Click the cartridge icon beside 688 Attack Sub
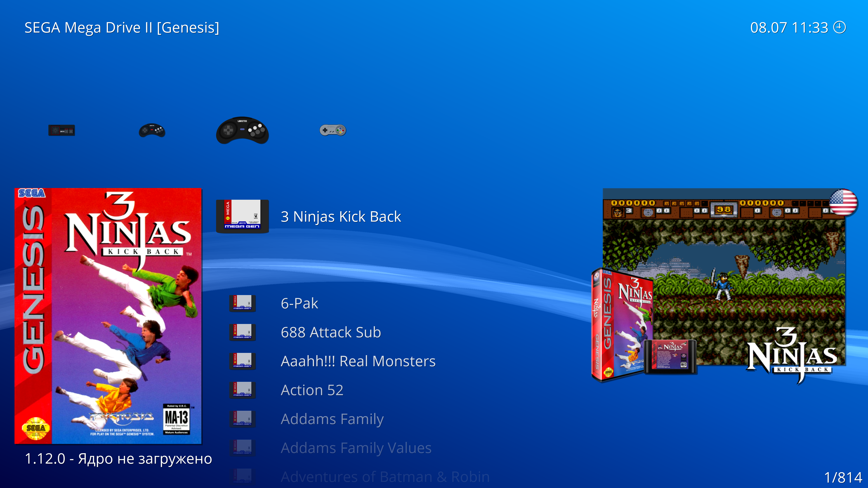This screenshot has height=488, width=868. pyautogui.click(x=242, y=332)
